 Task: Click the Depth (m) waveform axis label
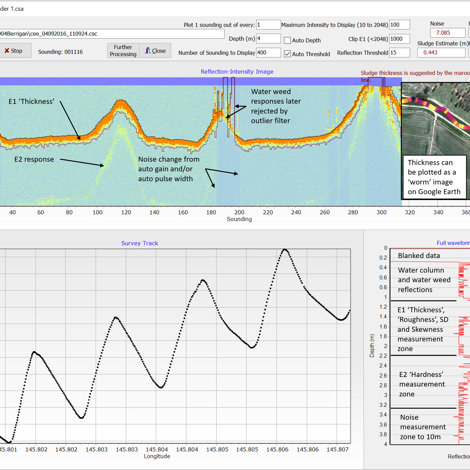(372, 346)
